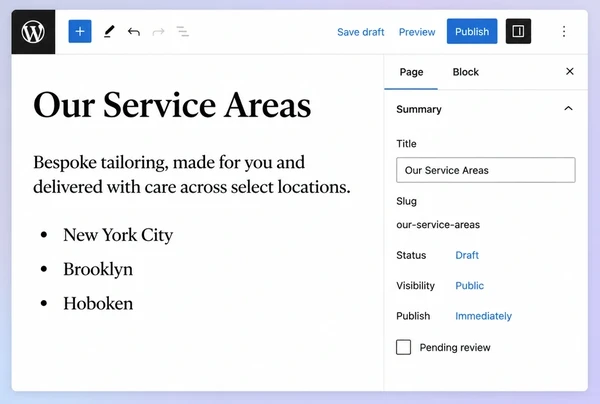600x404 pixels.
Task: Click the Bespoke tailoring paragraph
Action: click(192, 174)
